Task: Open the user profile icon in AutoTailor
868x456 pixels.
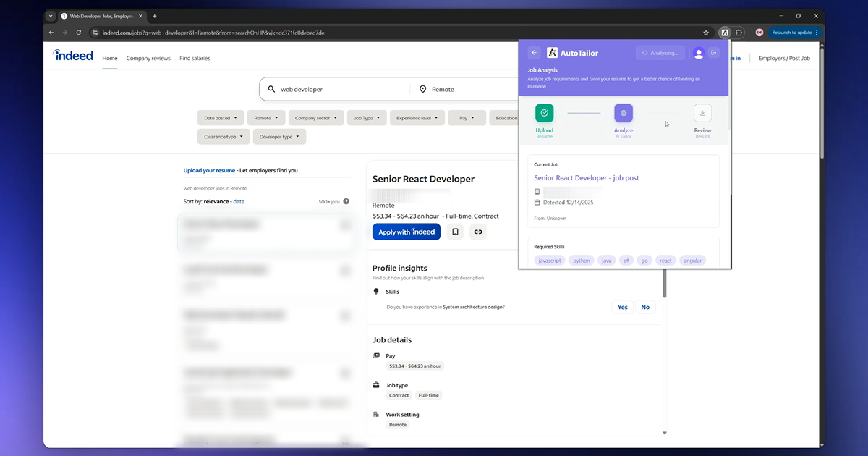Action: pos(697,52)
